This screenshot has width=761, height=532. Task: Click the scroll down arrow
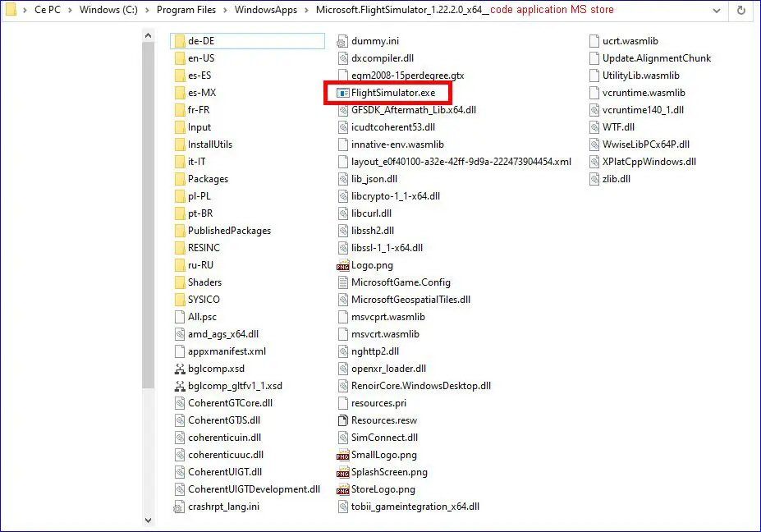(148, 520)
